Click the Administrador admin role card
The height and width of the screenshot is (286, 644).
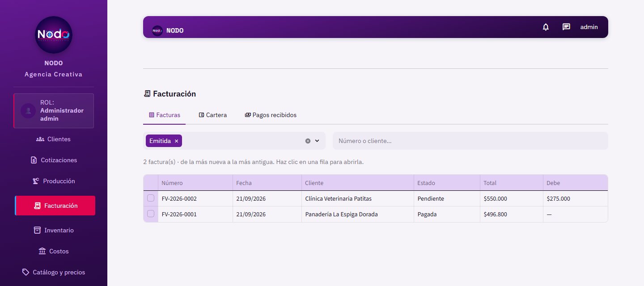54,111
